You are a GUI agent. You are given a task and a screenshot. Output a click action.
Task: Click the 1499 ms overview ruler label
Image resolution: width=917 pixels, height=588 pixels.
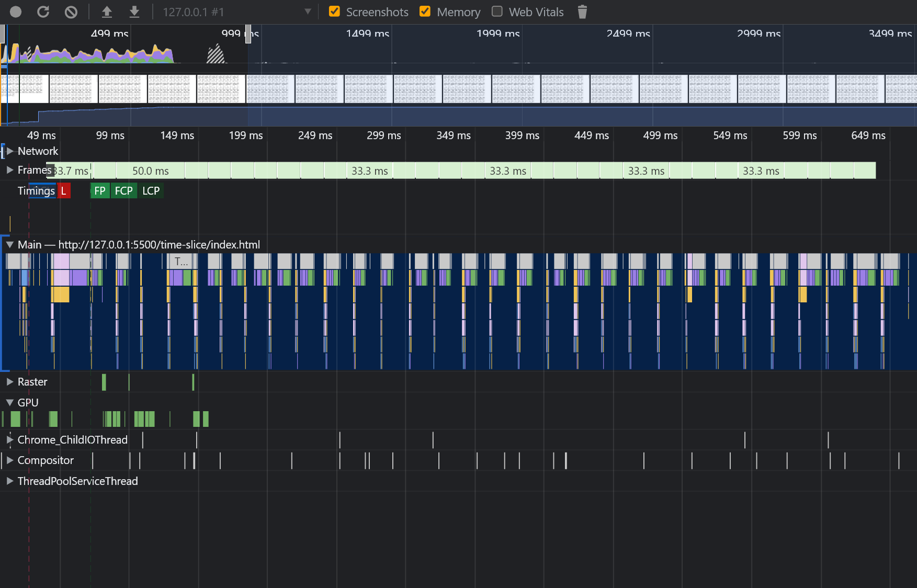click(x=368, y=33)
